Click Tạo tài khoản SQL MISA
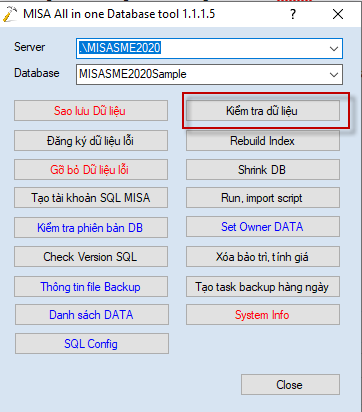362x412 pixels. (91, 198)
